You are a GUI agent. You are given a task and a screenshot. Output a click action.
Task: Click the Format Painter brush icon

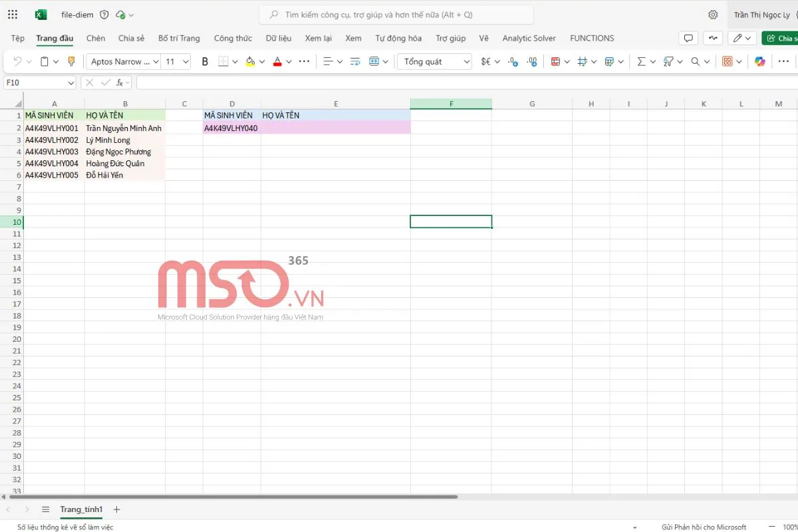[x=72, y=62]
